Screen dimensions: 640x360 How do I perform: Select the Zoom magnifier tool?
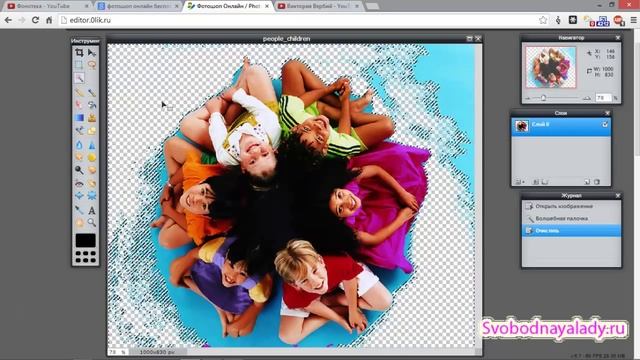coord(92,222)
